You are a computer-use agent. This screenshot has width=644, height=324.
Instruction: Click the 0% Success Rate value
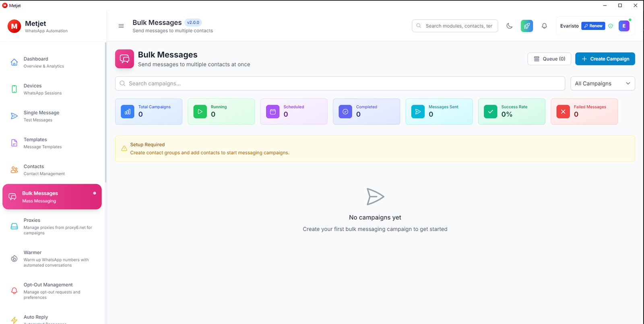coord(507,114)
